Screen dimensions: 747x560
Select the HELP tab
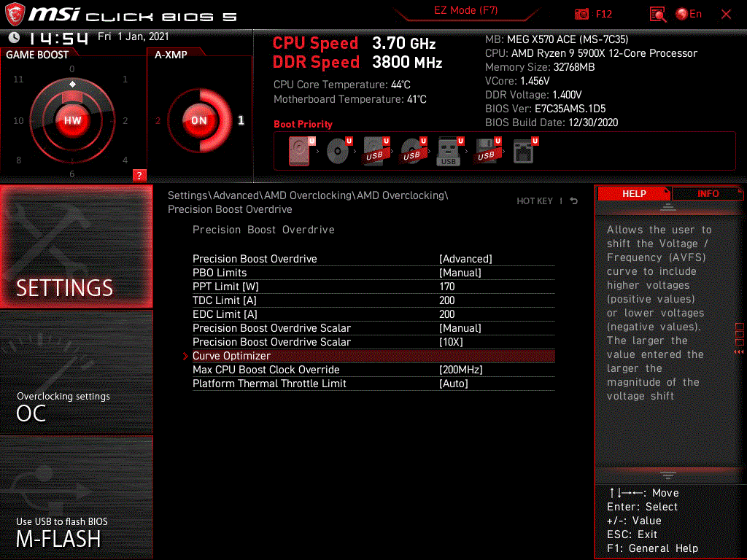click(634, 193)
